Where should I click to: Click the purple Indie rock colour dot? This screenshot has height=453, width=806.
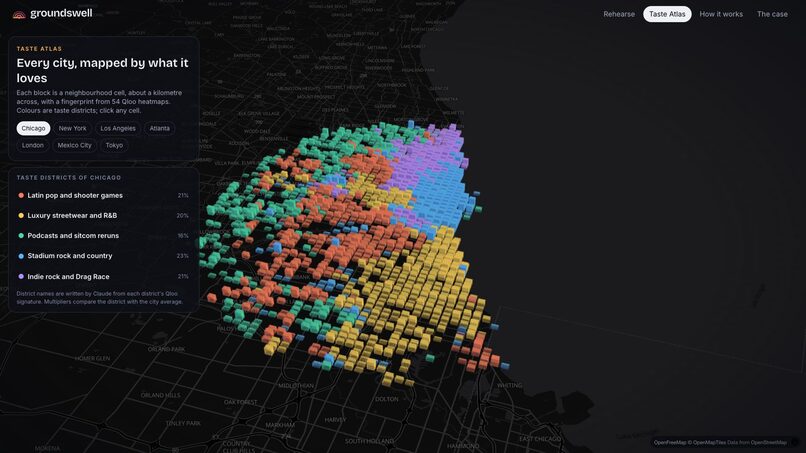point(21,276)
